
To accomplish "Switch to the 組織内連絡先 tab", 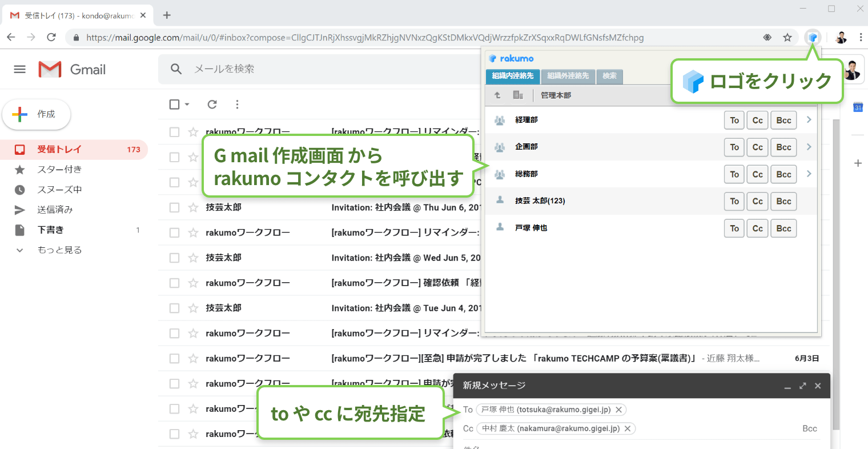I will tap(512, 76).
